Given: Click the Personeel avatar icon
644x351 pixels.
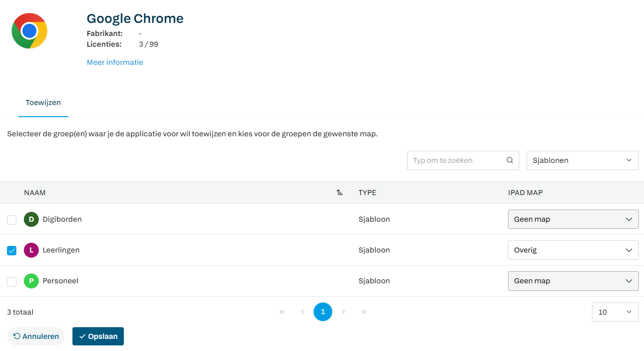Looking at the screenshot, I should (31, 281).
